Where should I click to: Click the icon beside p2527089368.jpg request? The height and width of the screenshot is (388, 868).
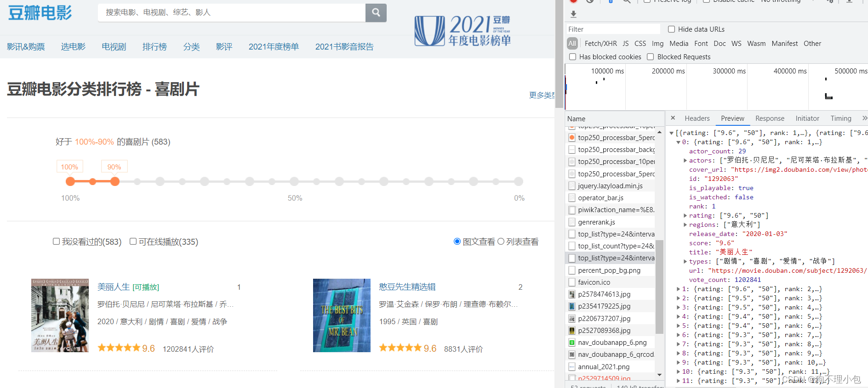point(572,331)
